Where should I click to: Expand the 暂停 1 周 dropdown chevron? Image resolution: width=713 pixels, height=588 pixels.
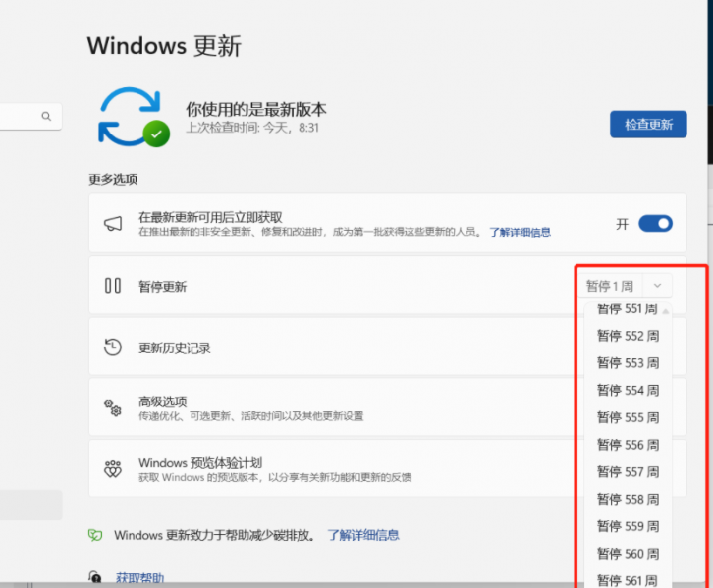coord(657,286)
